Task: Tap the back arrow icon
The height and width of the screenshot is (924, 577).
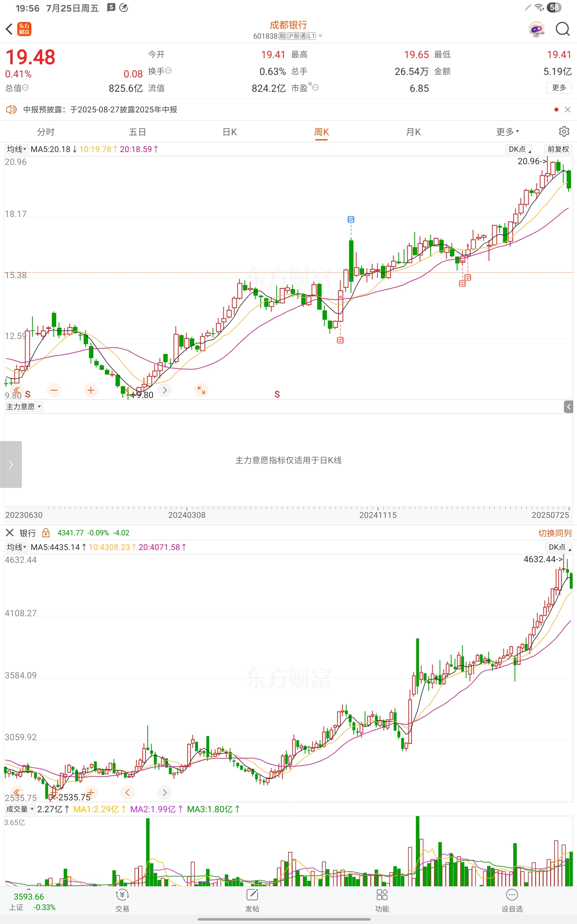Action: point(10,29)
